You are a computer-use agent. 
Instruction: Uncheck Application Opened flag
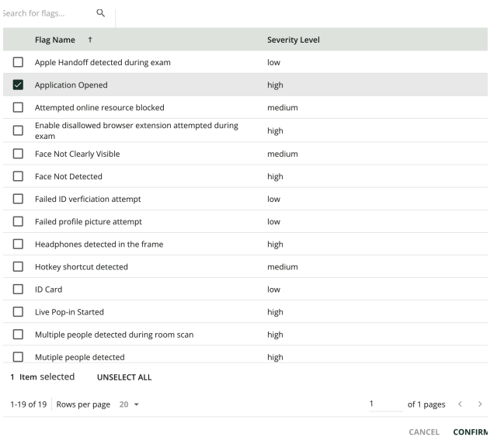pyautogui.click(x=18, y=85)
